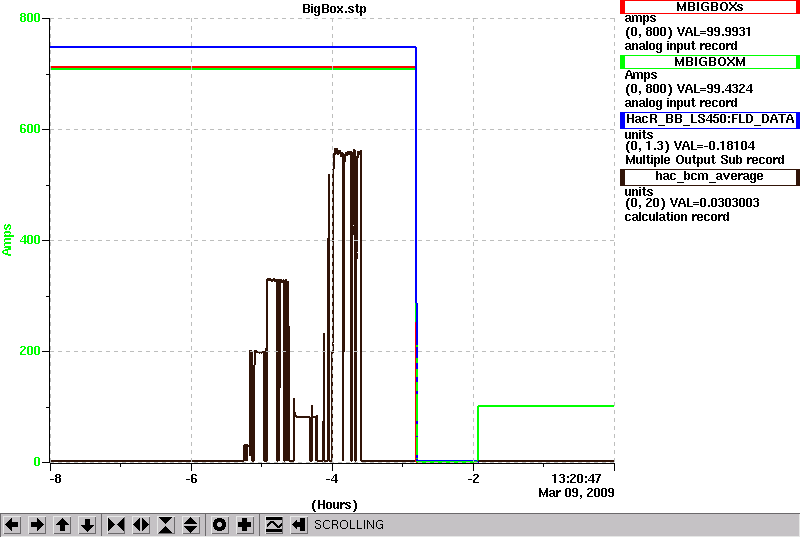Pan the plot right with the right arrow
This screenshot has width=800, height=537.
click(x=37, y=525)
